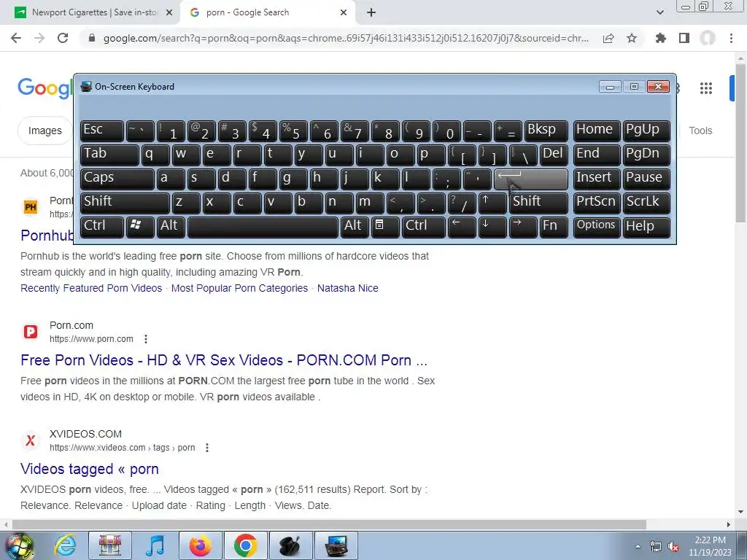The height and width of the screenshot is (560, 747).
Task: Toggle the left Shift key on the keyboard
Action: pos(125,203)
